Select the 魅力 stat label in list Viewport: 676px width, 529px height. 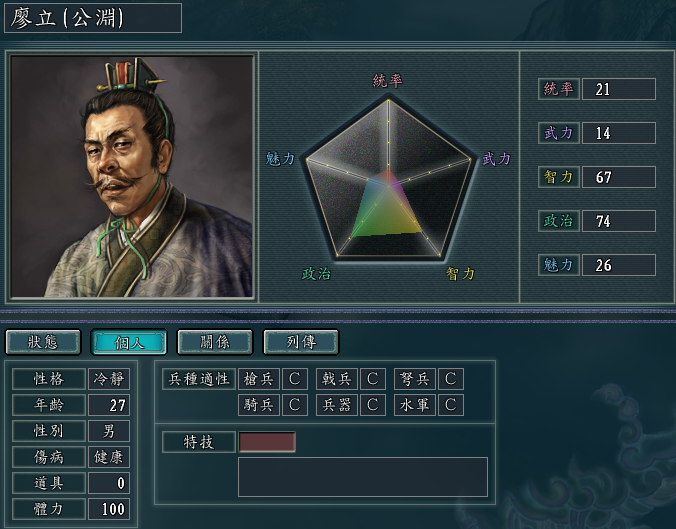558,265
